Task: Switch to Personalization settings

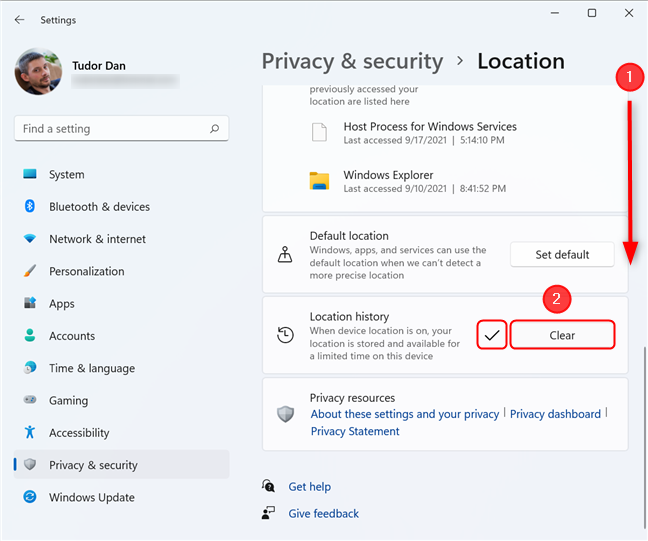Action: [122, 271]
